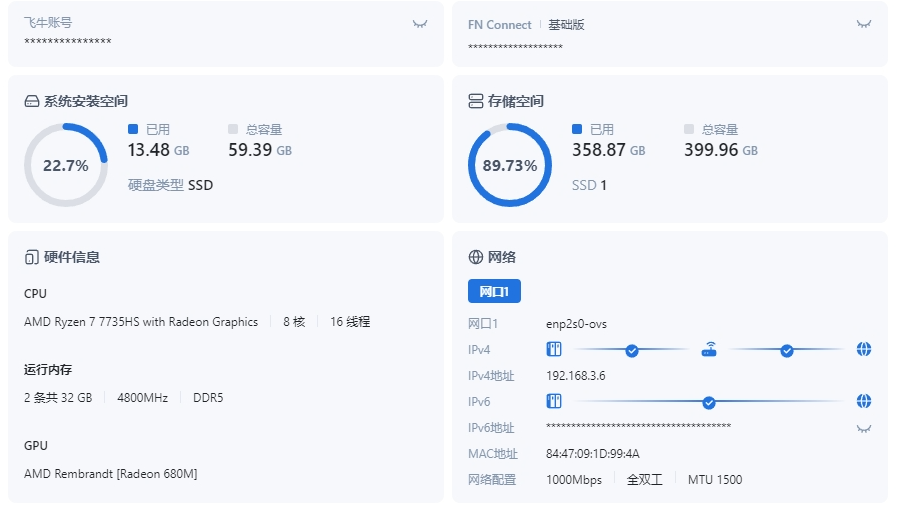897x513 pixels.
Task: Click the enp2s0-ovs interface name
Action: pyautogui.click(x=577, y=324)
